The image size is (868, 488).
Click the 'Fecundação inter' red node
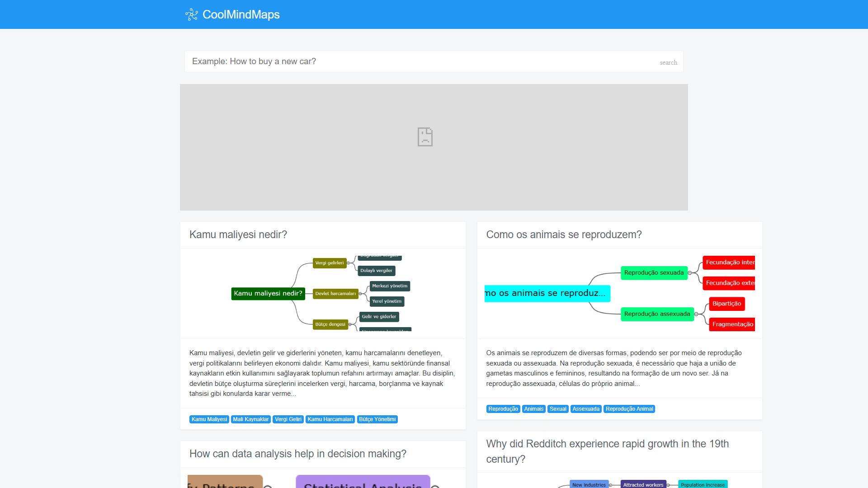coord(729,263)
